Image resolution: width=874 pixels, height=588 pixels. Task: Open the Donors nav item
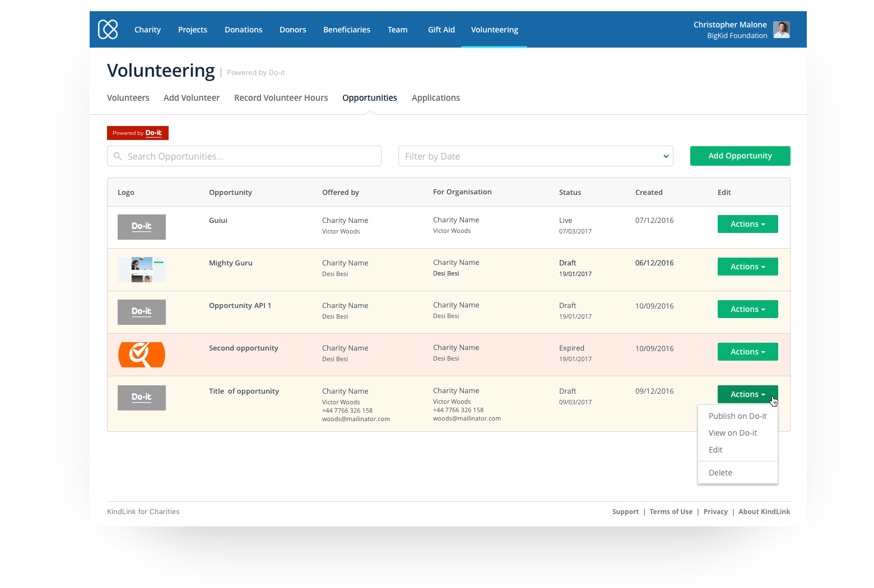click(x=293, y=30)
